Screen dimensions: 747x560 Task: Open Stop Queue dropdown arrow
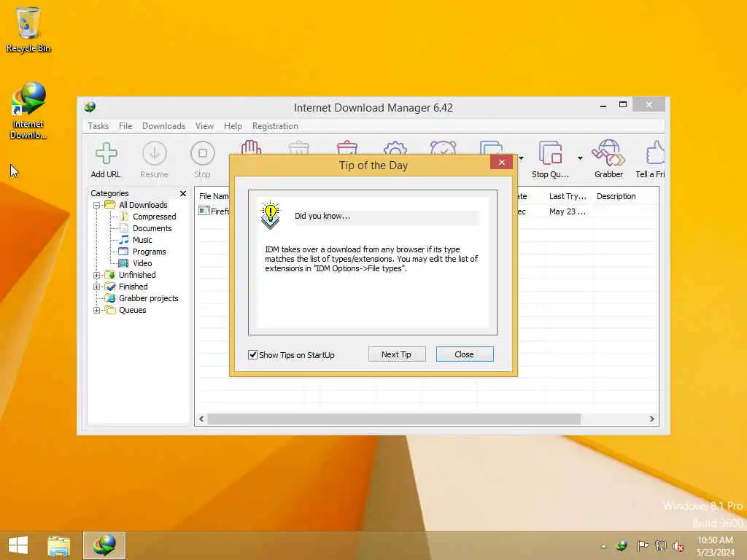[x=580, y=158]
